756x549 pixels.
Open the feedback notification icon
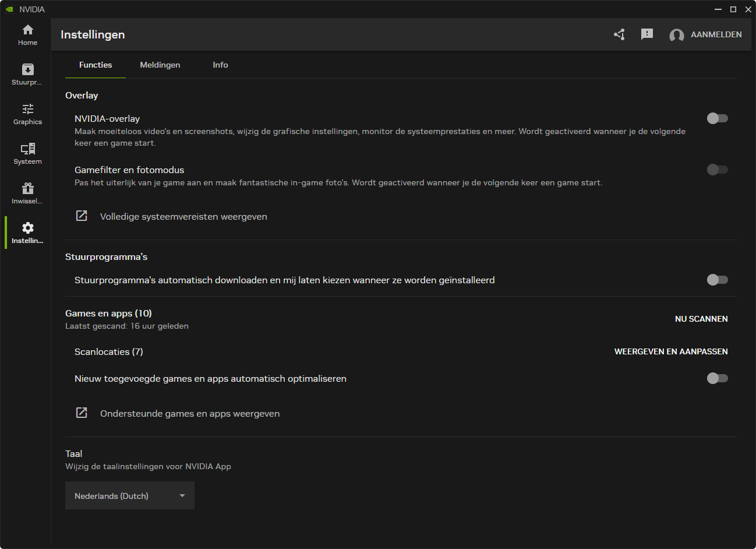647,34
